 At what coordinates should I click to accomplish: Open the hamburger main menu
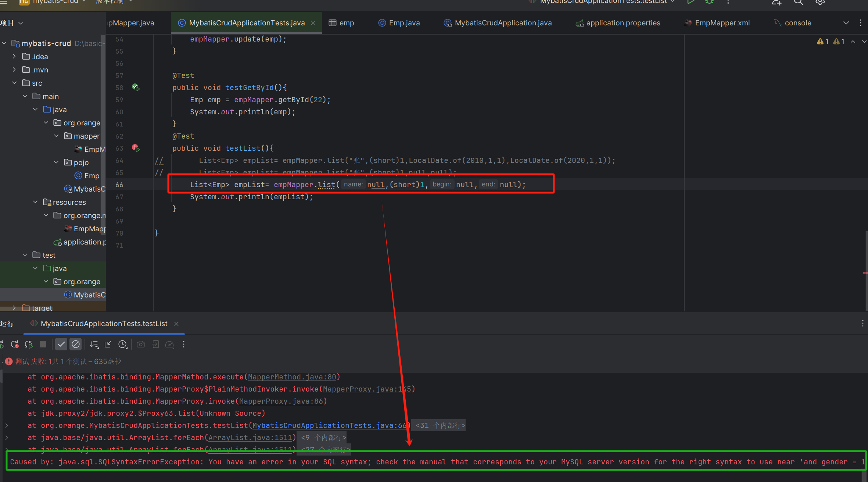(x=4, y=2)
